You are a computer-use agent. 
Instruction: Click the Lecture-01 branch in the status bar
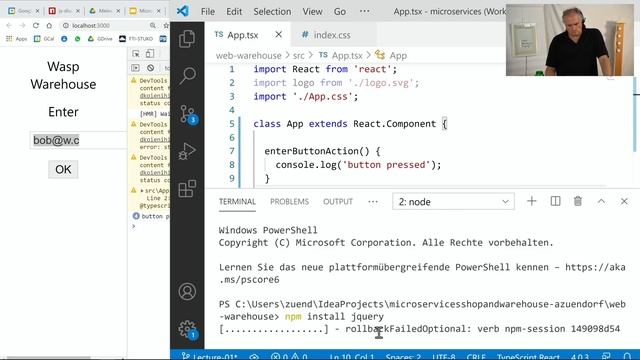[x=209, y=356]
